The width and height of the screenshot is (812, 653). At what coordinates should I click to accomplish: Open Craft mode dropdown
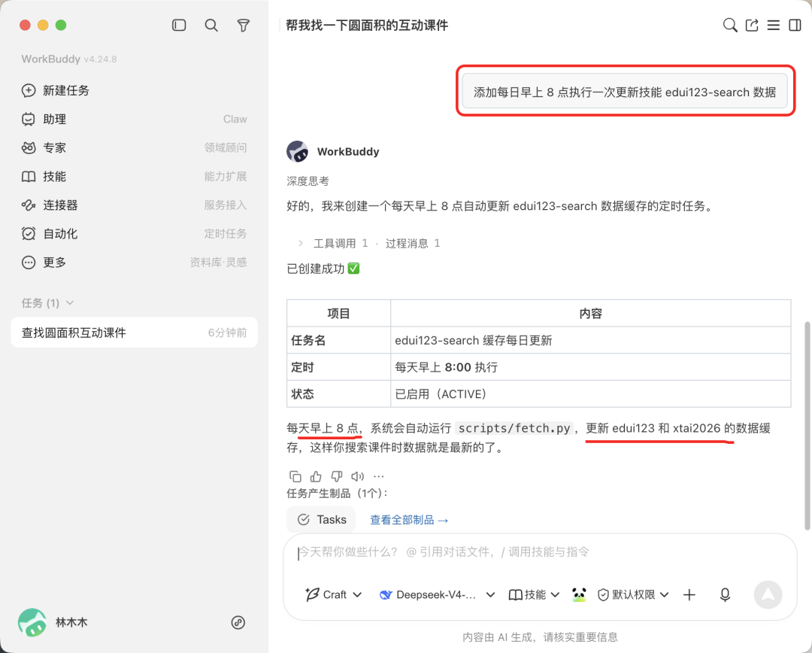[x=333, y=595]
